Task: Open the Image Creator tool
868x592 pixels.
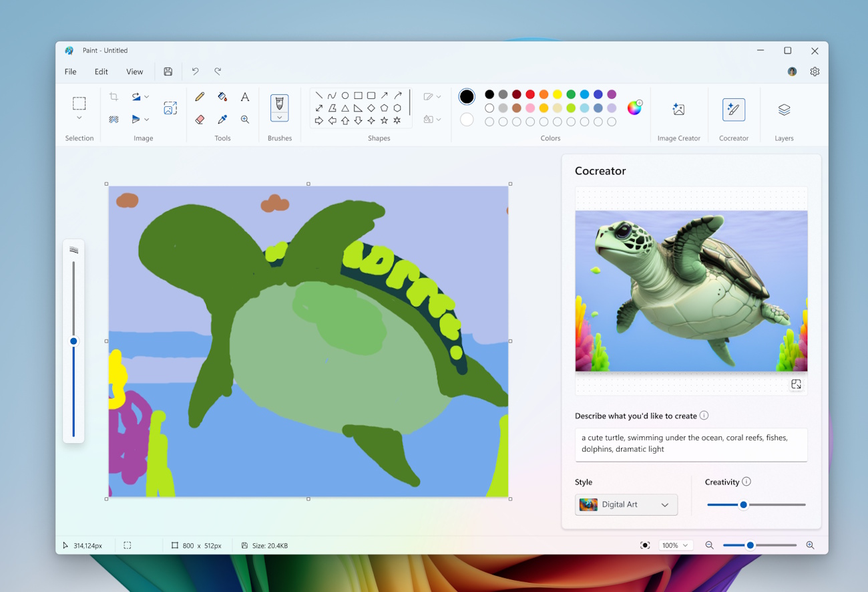Action: [x=678, y=110]
